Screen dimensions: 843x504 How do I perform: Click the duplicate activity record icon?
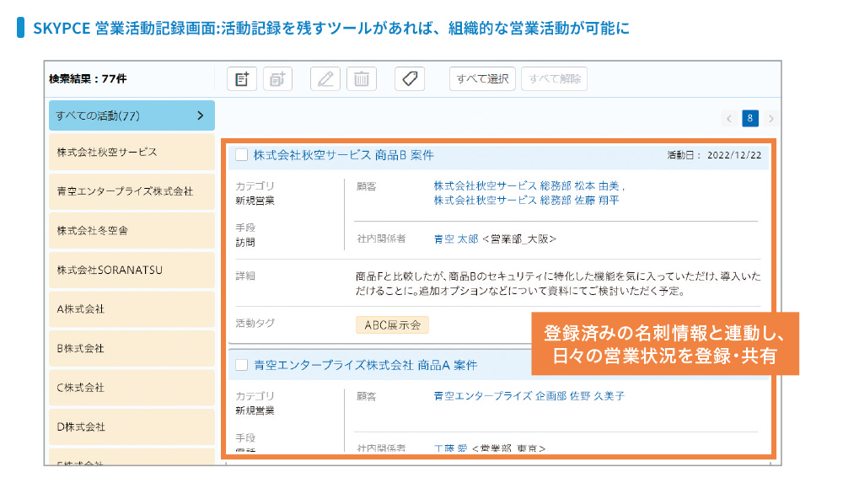pos(277,79)
